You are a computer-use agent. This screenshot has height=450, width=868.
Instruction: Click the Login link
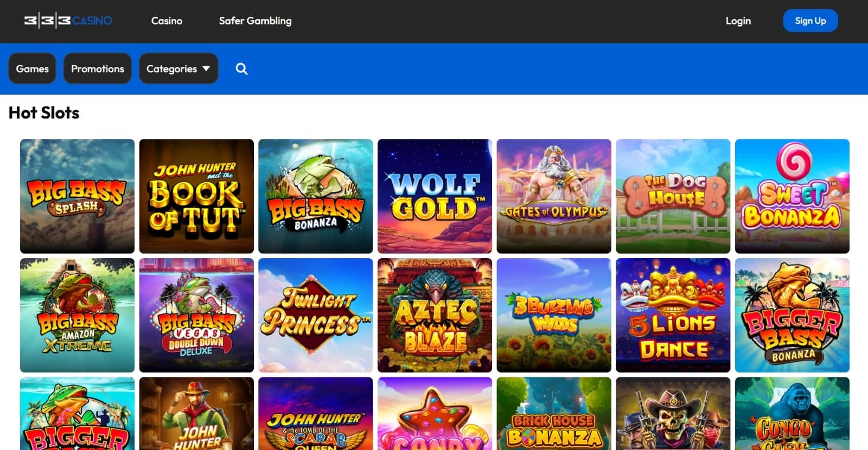coord(738,21)
